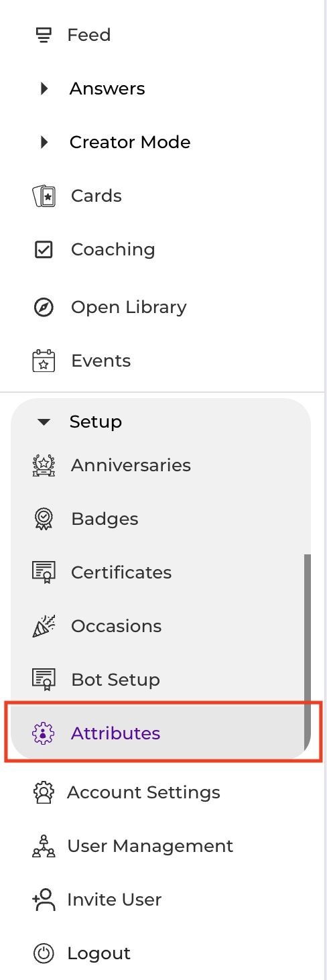This screenshot has height=980, width=327.
Task: Click the Bot Setup icon
Action: [44, 680]
